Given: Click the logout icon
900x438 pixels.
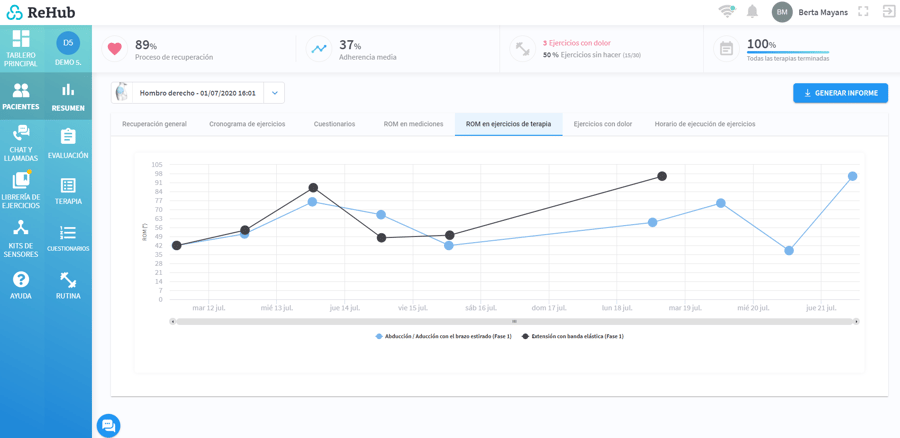Looking at the screenshot, I should (889, 11).
